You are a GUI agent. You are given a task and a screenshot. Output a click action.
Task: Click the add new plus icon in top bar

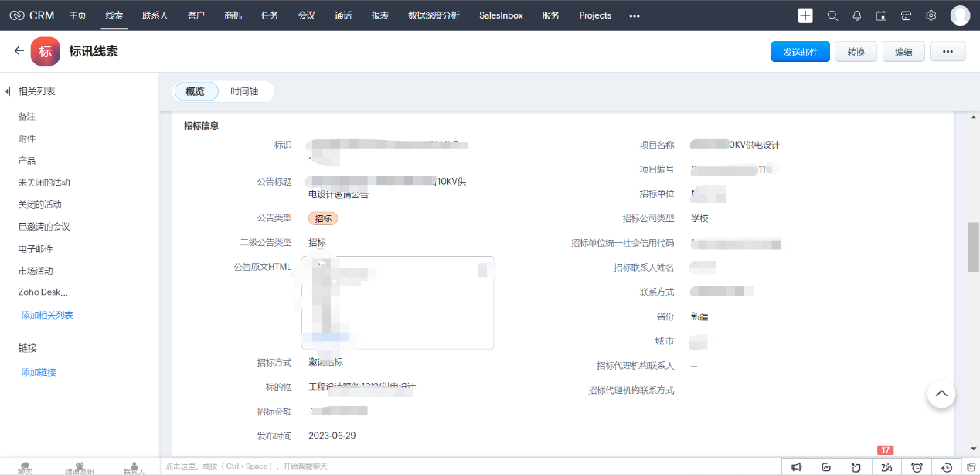[805, 15]
